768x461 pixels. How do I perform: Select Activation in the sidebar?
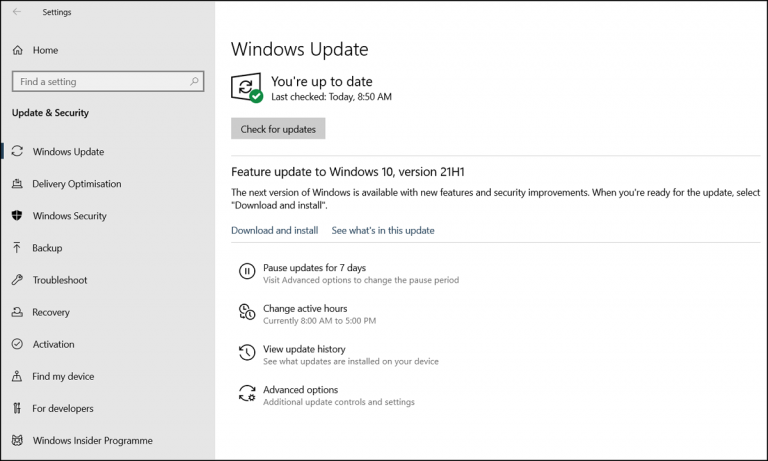[53, 344]
